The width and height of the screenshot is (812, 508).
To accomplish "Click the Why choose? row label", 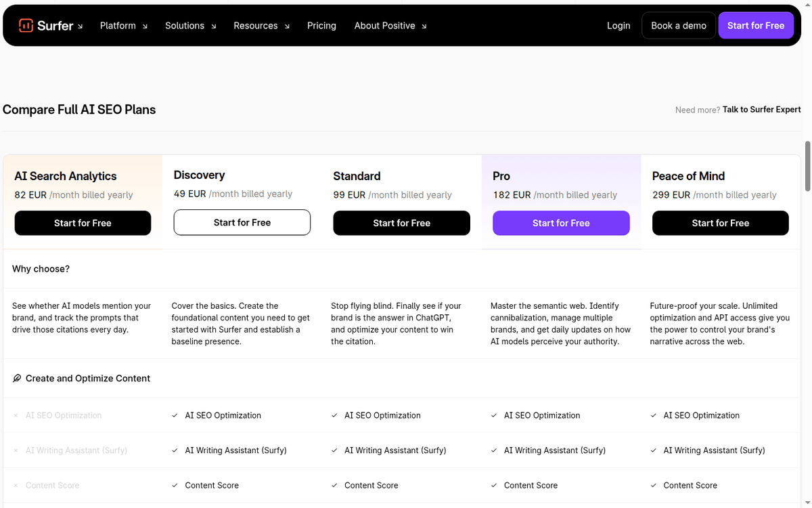I will (x=41, y=269).
